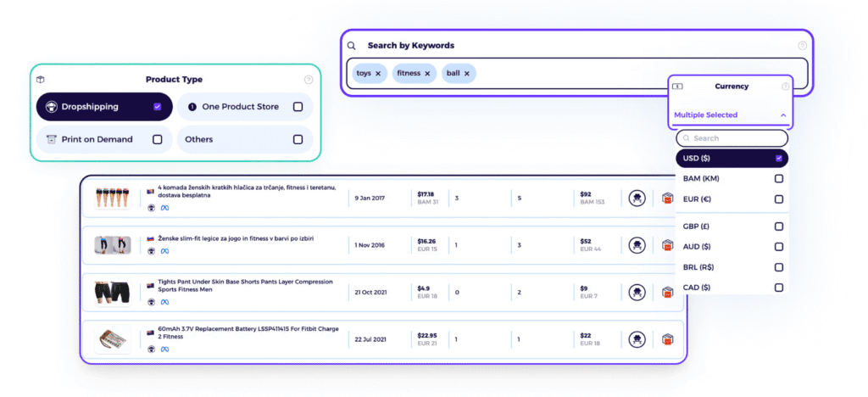Select the CAD ($) currency checkbox
The height and width of the screenshot is (397, 868).
pyautogui.click(x=779, y=288)
